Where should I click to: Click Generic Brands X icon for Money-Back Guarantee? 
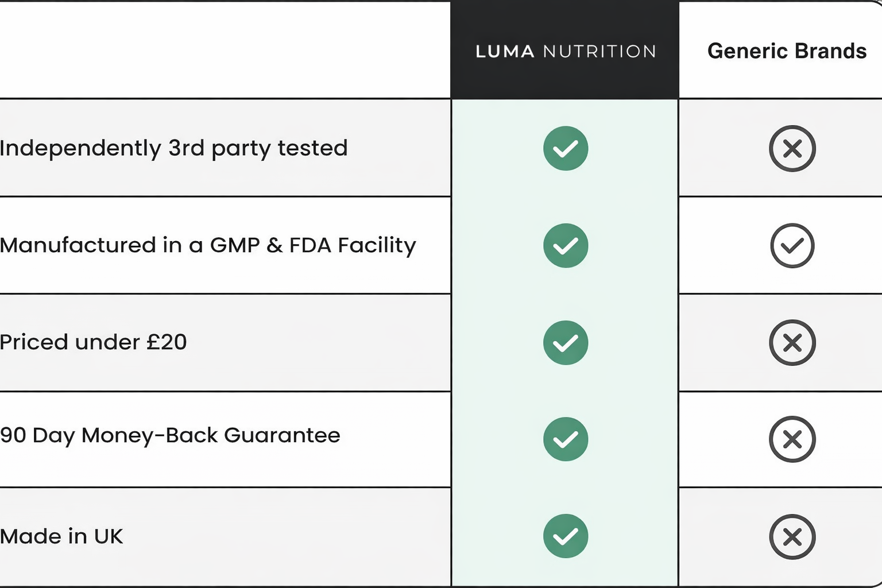tap(792, 439)
